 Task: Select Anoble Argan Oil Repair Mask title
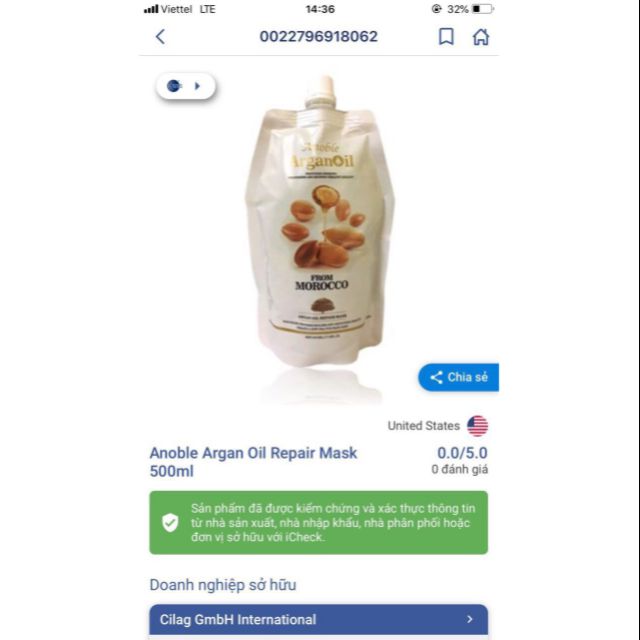(x=253, y=462)
